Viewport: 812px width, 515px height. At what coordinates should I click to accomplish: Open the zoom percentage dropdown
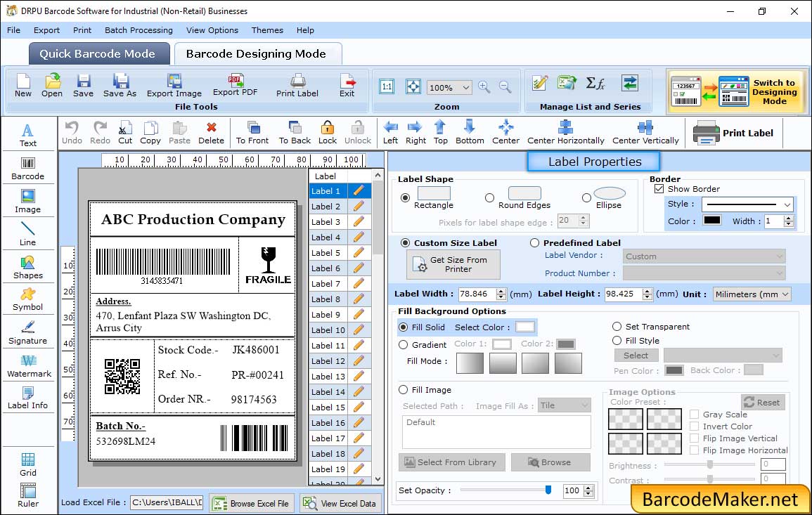[465, 87]
